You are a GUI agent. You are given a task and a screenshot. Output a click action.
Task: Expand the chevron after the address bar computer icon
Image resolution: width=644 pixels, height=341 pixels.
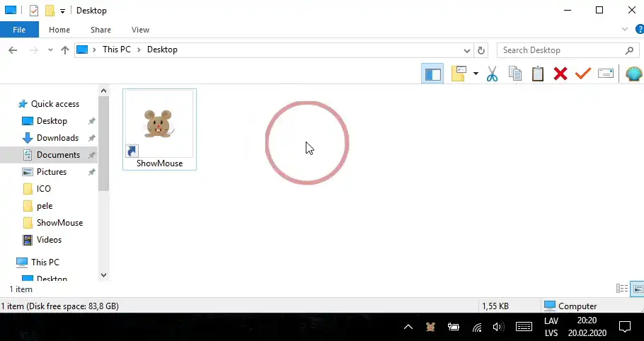click(94, 50)
